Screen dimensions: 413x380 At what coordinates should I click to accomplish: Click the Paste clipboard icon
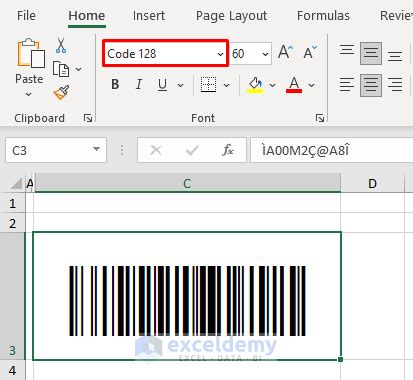point(31,53)
